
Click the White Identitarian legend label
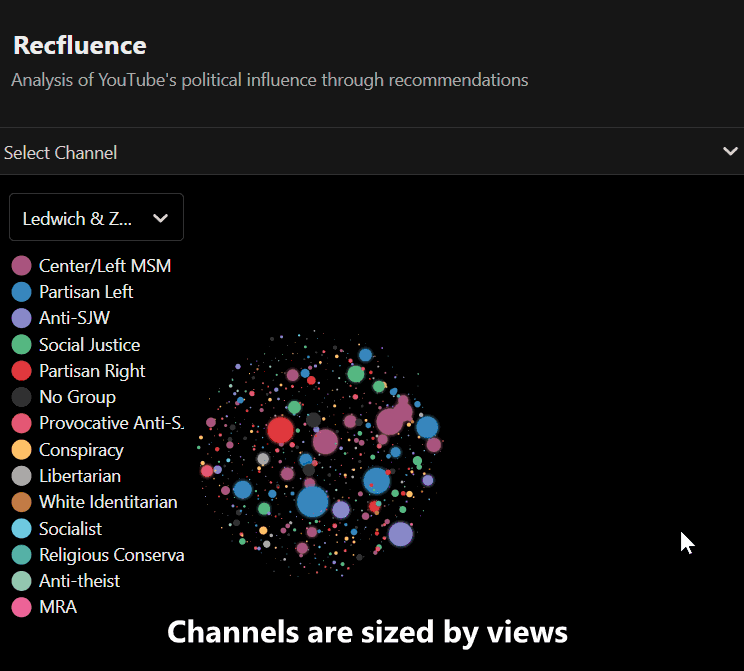108,502
